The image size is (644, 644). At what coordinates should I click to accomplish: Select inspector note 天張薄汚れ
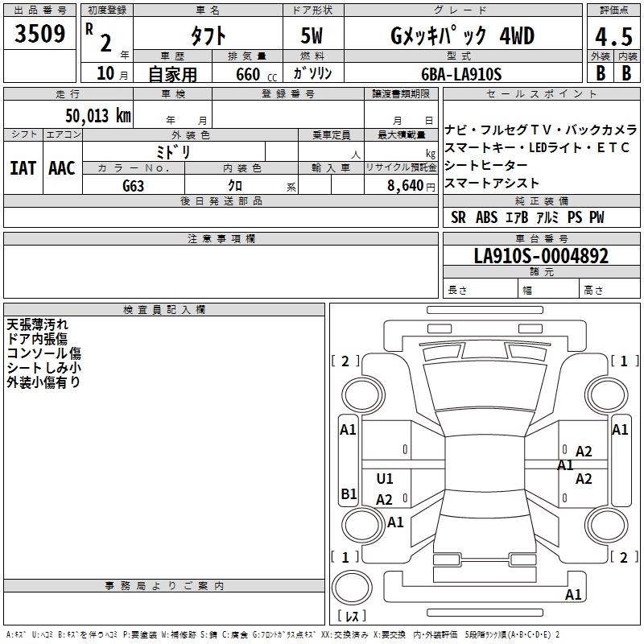(37, 324)
